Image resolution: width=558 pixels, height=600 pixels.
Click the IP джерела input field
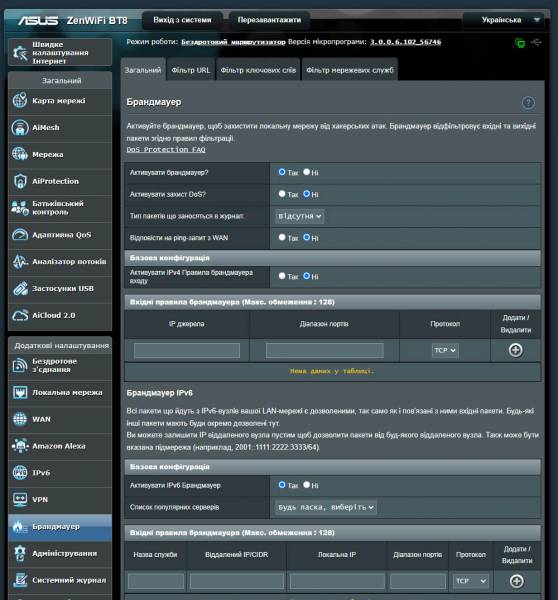tap(187, 351)
